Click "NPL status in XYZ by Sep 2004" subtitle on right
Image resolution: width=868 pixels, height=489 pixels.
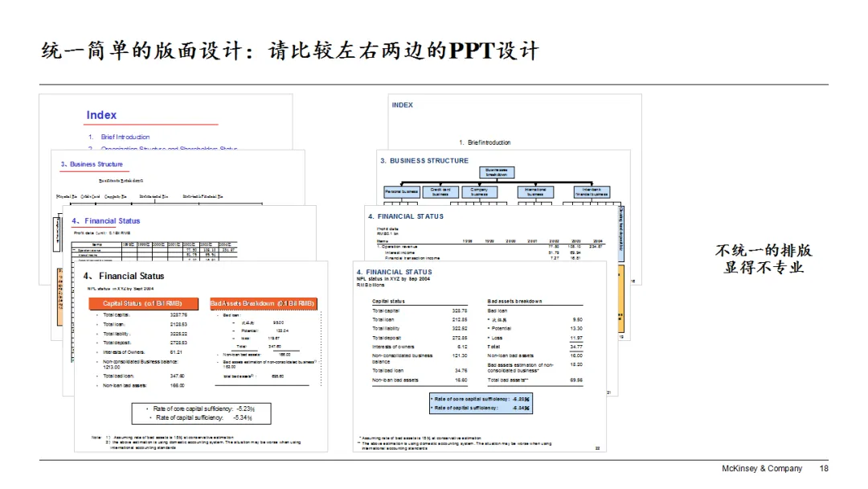[x=393, y=279]
